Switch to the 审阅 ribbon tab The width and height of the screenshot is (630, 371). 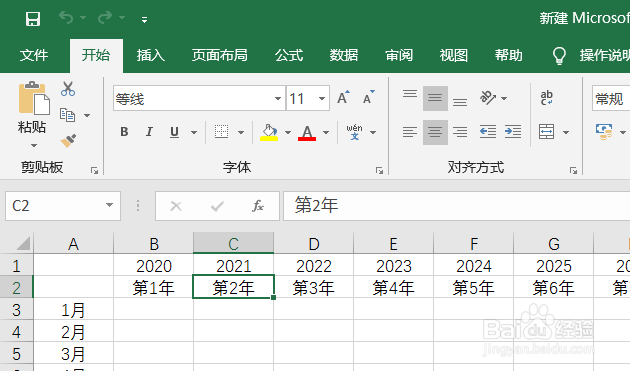pyautogui.click(x=399, y=55)
